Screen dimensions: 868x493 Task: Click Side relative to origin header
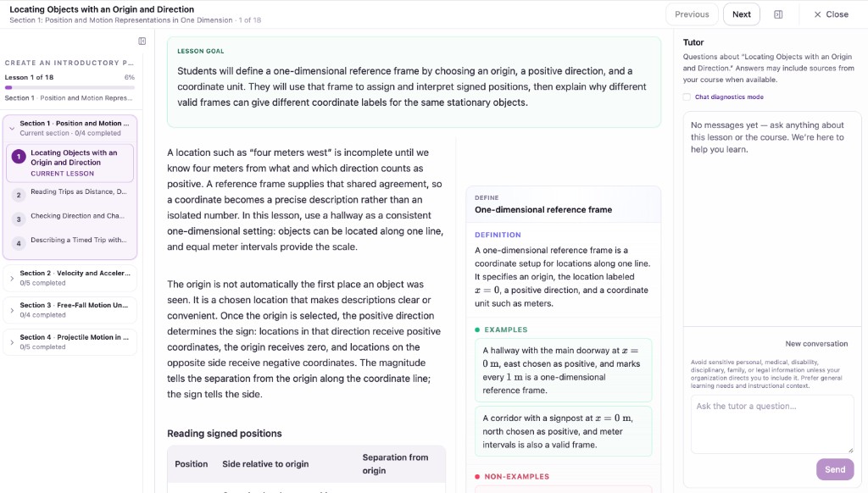tap(265, 463)
